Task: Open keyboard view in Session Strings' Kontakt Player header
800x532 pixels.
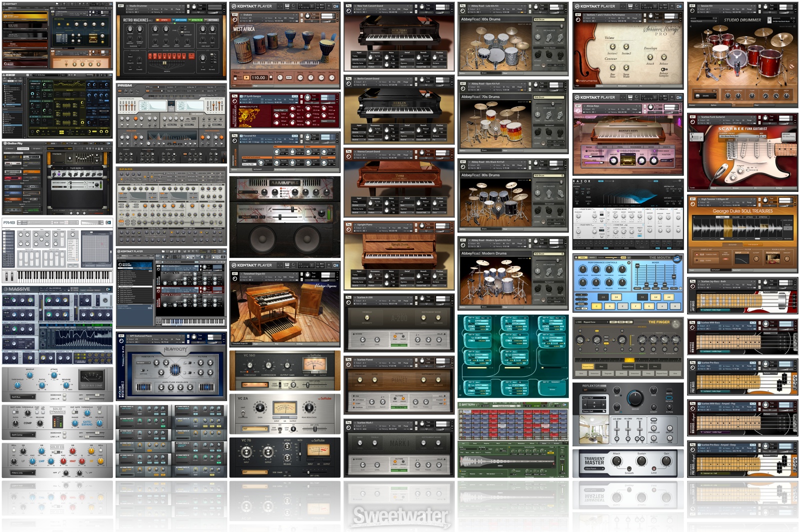Action: click(x=631, y=6)
